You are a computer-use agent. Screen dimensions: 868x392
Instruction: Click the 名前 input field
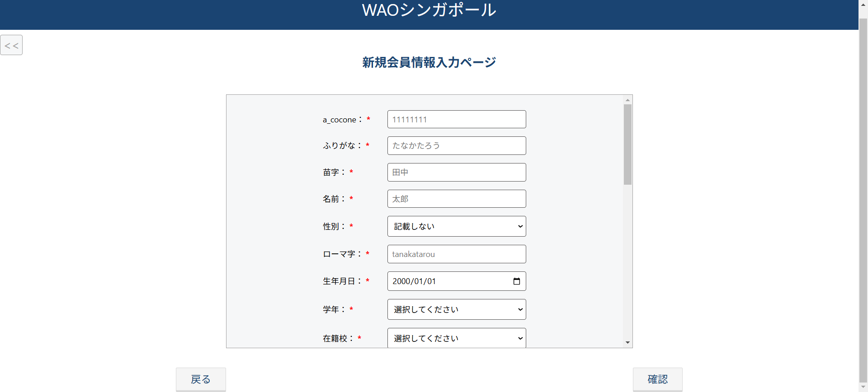(x=457, y=199)
